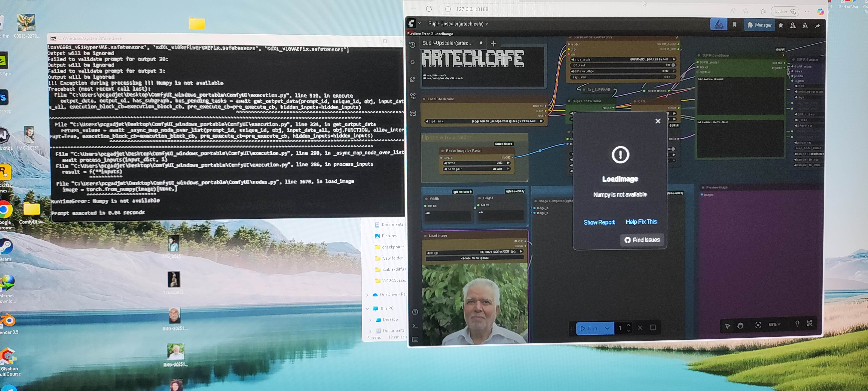
Task: Click the bookmark icon in top bar
Action: point(735,25)
